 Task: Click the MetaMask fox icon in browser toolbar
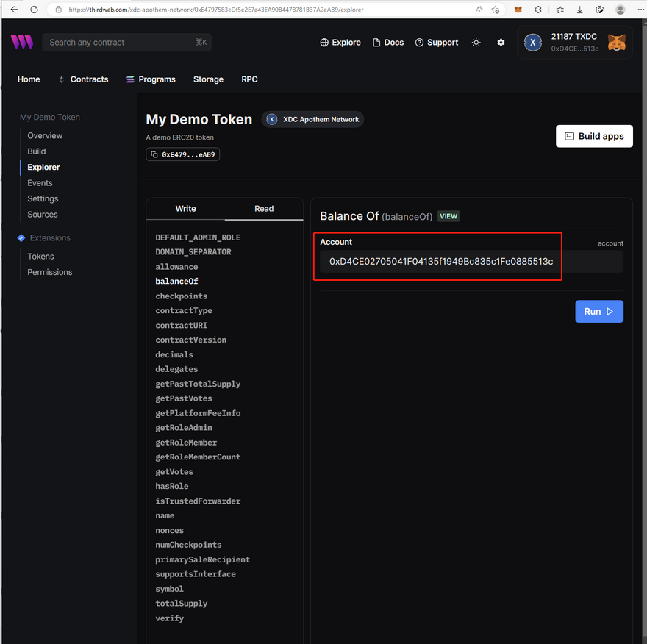click(518, 10)
